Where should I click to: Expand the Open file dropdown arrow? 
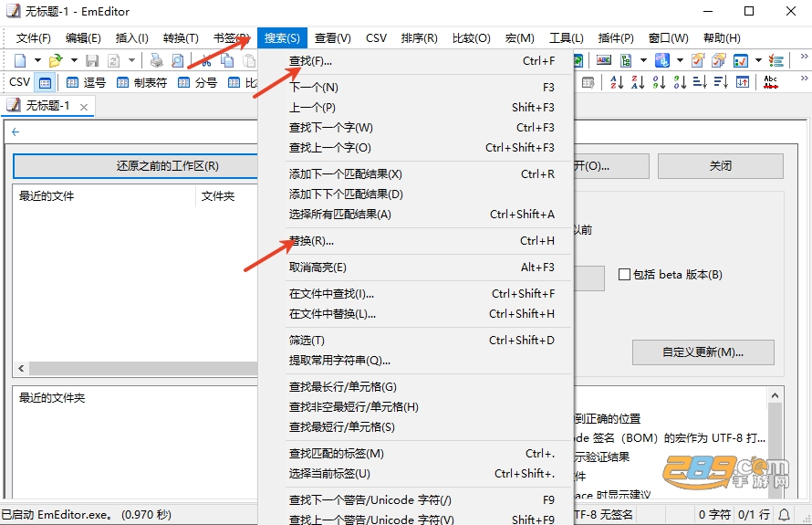click(x=74, y=60)
